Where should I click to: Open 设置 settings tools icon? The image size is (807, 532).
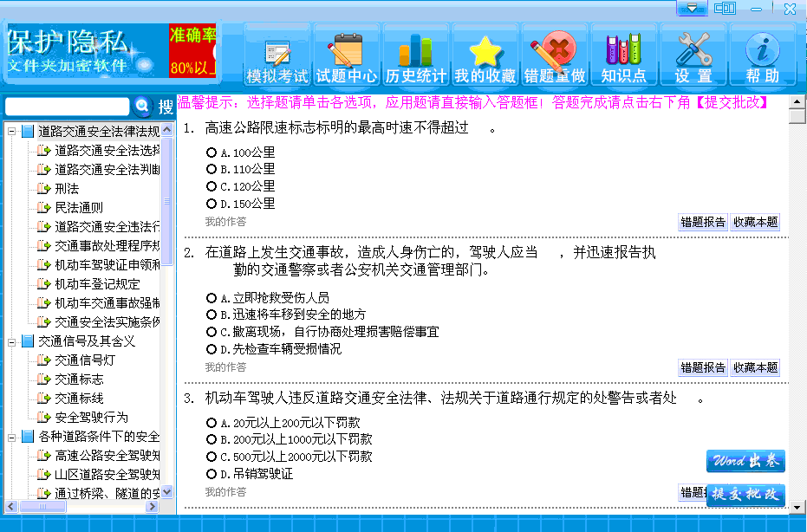pyautogui.click(x=693, y=55)
